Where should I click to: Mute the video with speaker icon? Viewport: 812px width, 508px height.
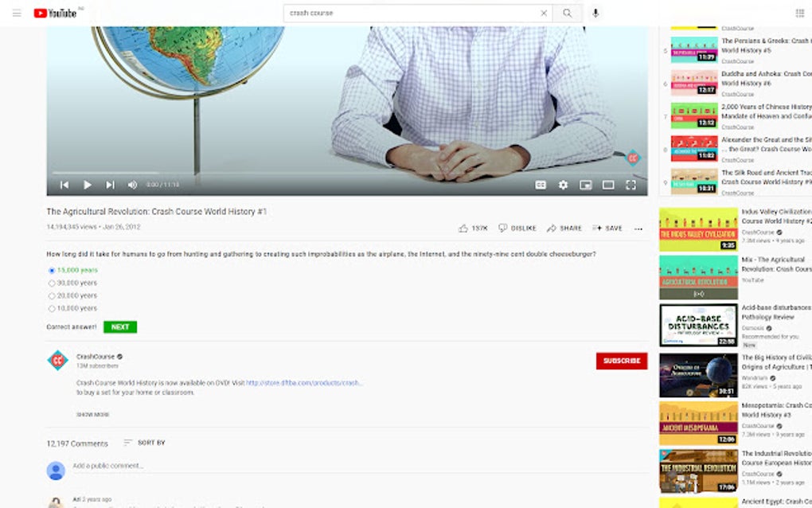click(133, 185)
